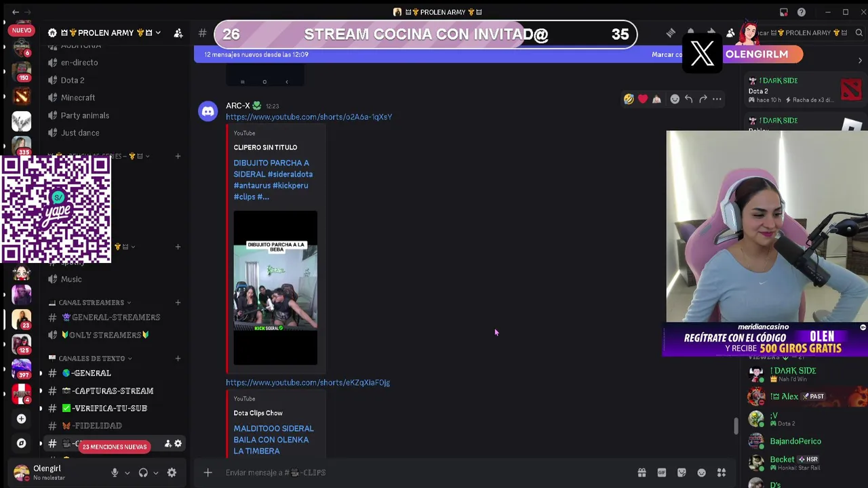Toggle the member list icon
Image resolution: width=868 pixels, height=488 pixels.
(x=730, y=33)
